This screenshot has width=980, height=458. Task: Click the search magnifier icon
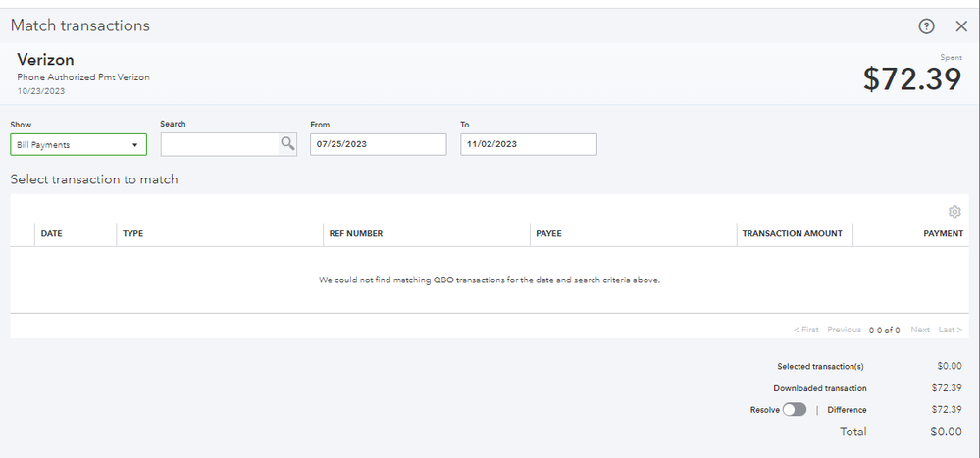pyautogui.click(x=287, y=144)
